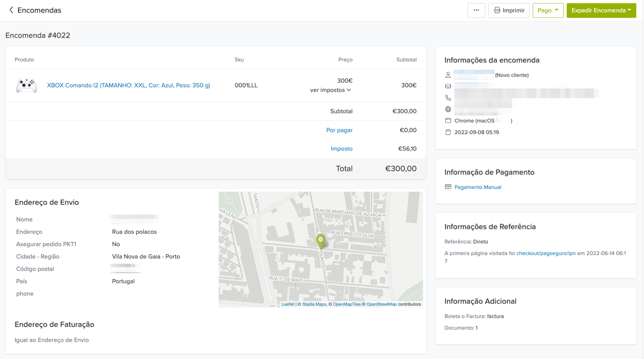Click the email envelope icon

tap(448, 86)
